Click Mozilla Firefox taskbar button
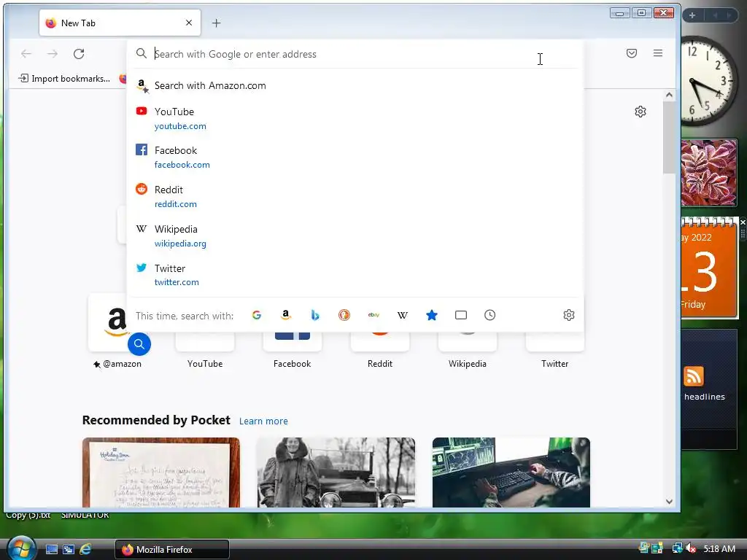This screenshot has height=560, width=747. 172,550
